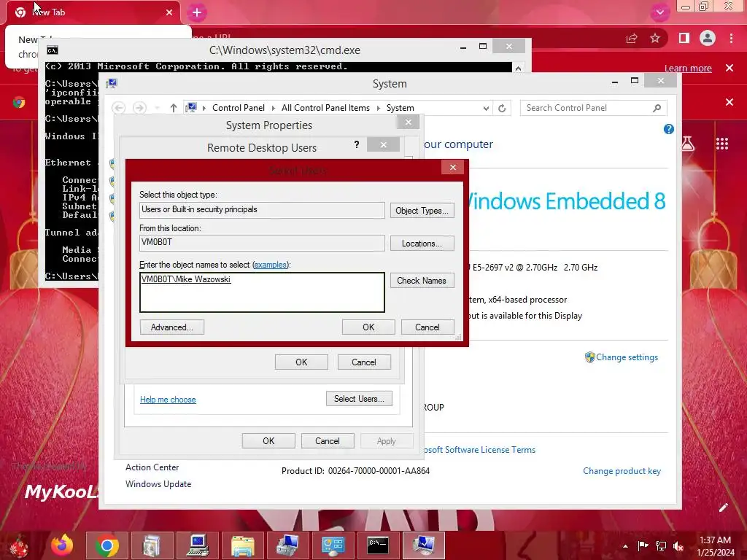Click search magnifier icon in Control Panel
This screenshot has width=747, height=560.
pos(657,108)
